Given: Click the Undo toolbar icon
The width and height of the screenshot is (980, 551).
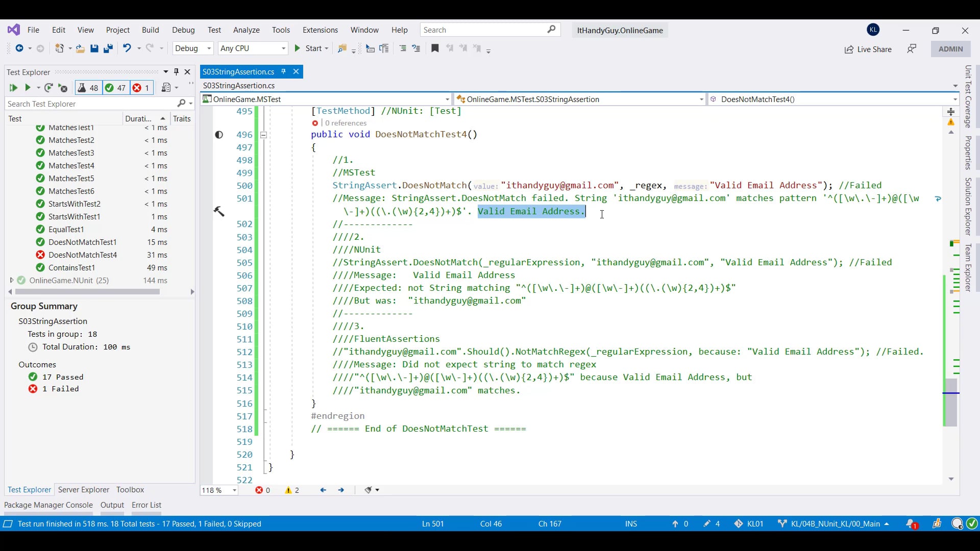Looking at the screenshot, I should 127,48.
